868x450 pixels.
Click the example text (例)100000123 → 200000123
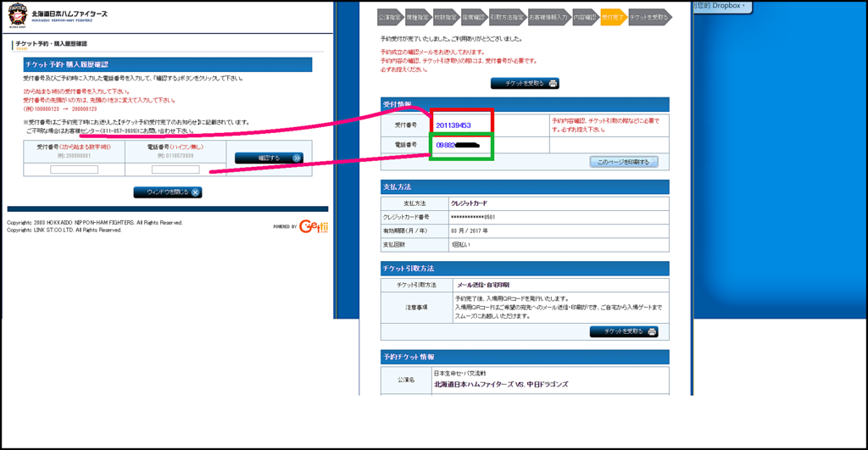pyautogui.click(x=60, y=109)
